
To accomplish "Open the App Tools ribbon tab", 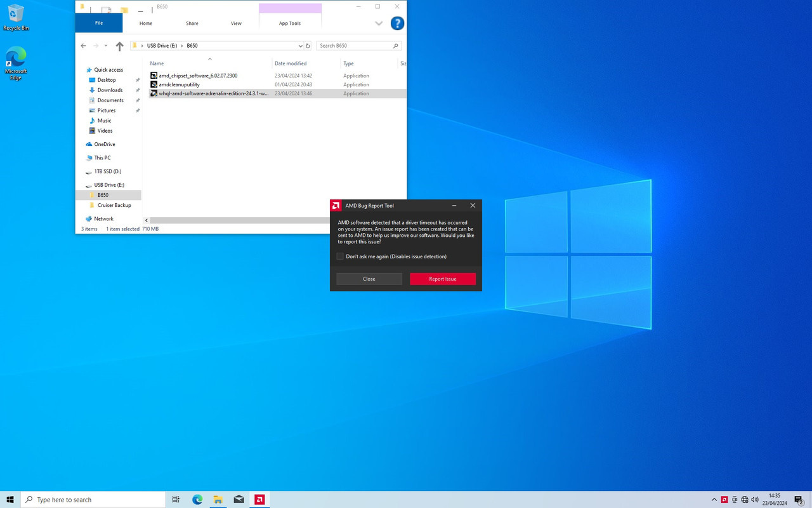I will coord(290,23).
